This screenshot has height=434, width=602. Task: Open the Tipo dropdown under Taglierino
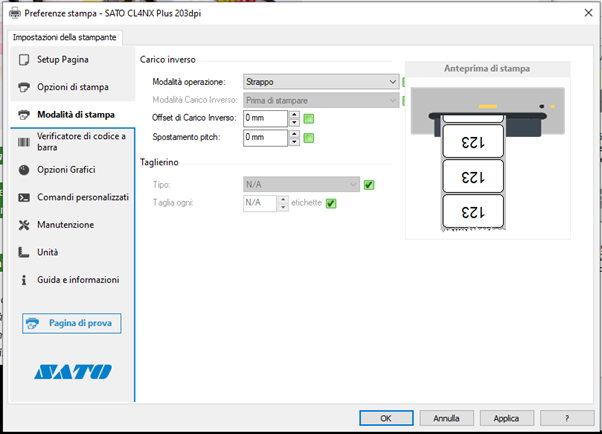[x=301, y=185]
